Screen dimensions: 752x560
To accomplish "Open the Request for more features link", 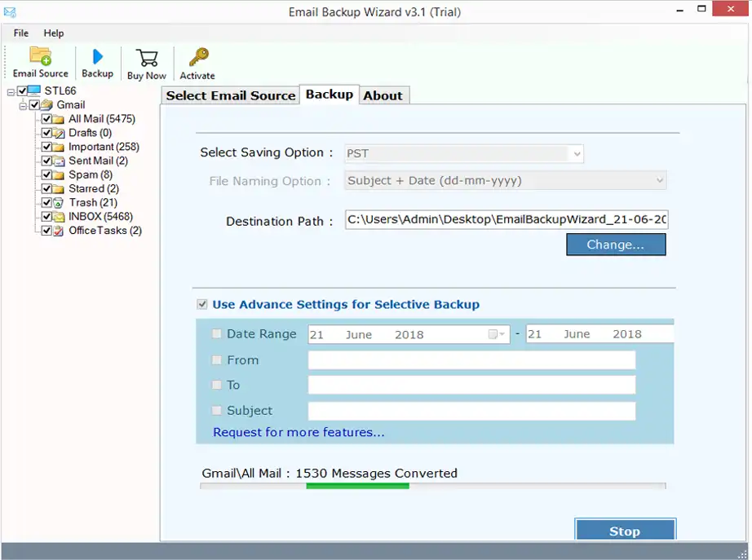I will tap(299, 432).
